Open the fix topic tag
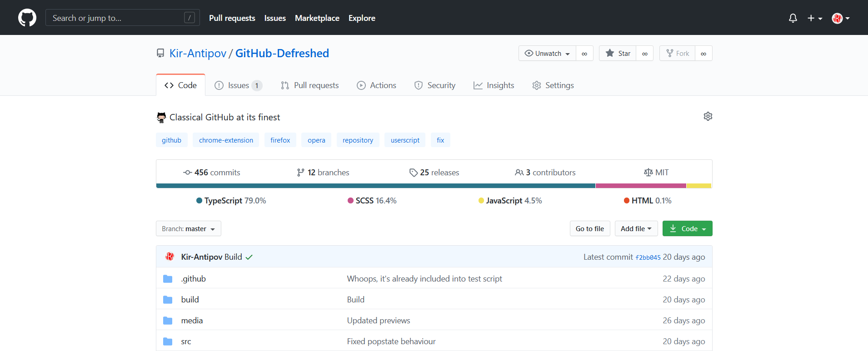This screenshot has height=351, width=868. 440,140
